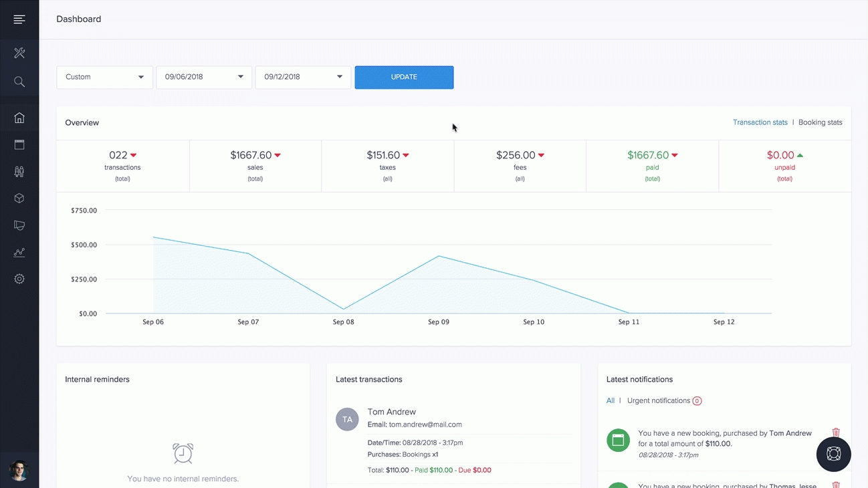Click the Sep 06 chart axis label
868x488 pixels.
153,322
